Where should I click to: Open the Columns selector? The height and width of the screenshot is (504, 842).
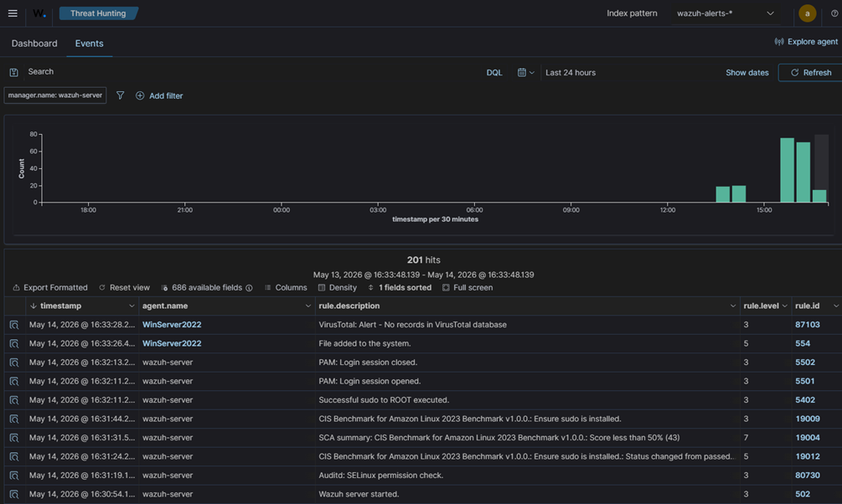(x=286, y=288)
